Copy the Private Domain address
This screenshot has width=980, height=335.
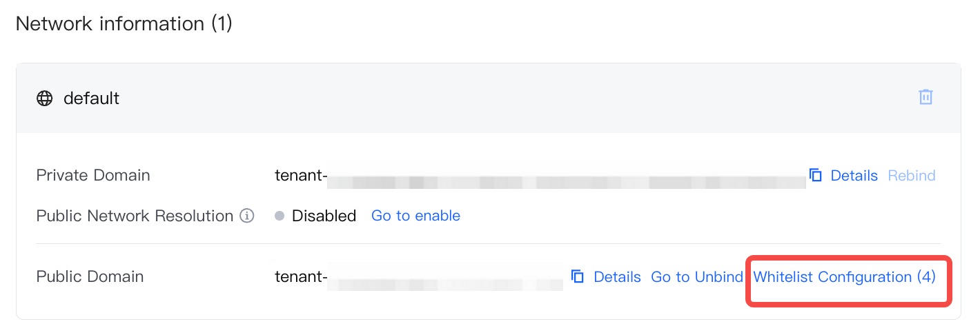pos(816,176)
